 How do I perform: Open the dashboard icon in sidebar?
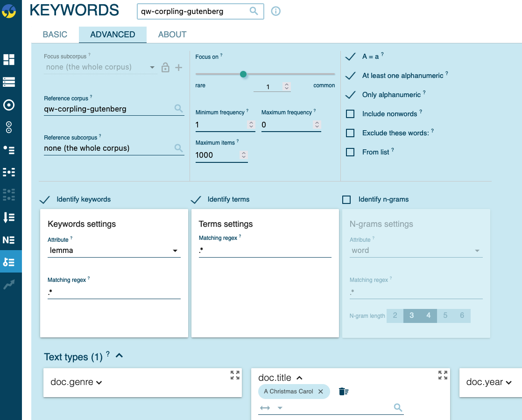click(9, 59)
